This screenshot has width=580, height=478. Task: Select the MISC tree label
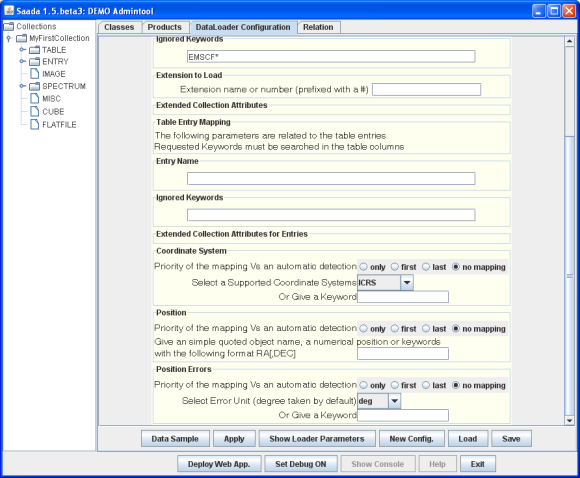(x=51, y=99)
